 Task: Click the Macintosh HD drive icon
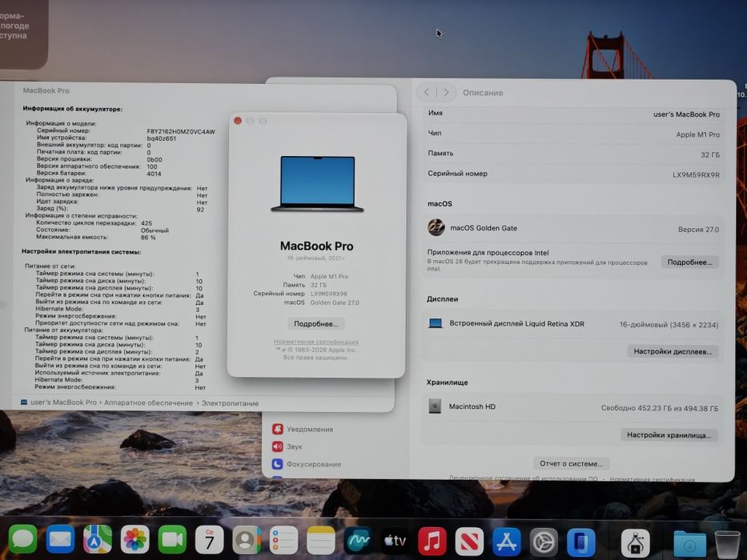coord(435,406)
